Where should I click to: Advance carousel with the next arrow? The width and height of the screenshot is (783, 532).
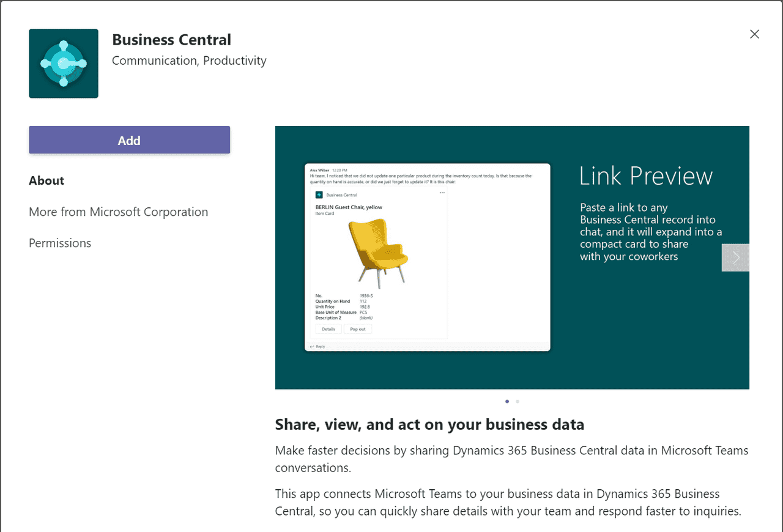coord(735,257)
